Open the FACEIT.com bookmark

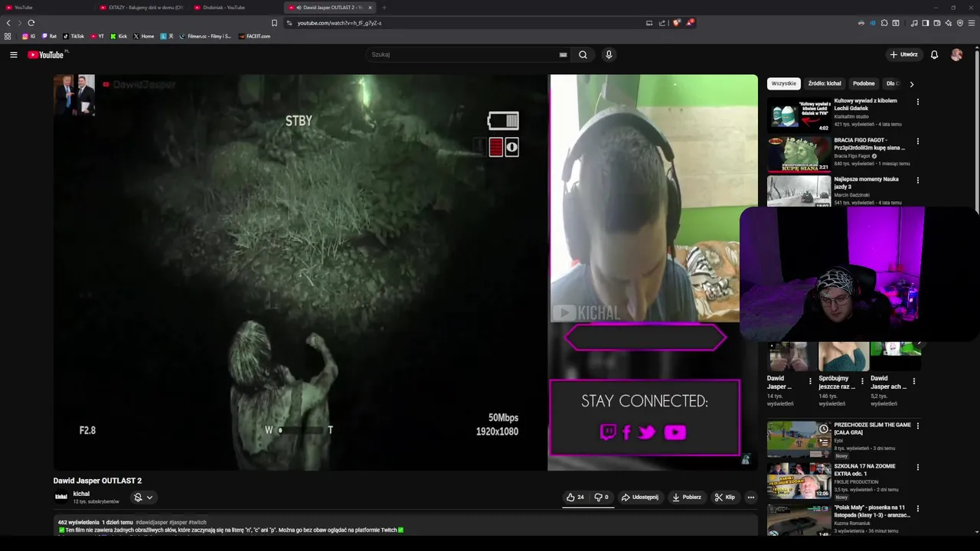(254, 36)
